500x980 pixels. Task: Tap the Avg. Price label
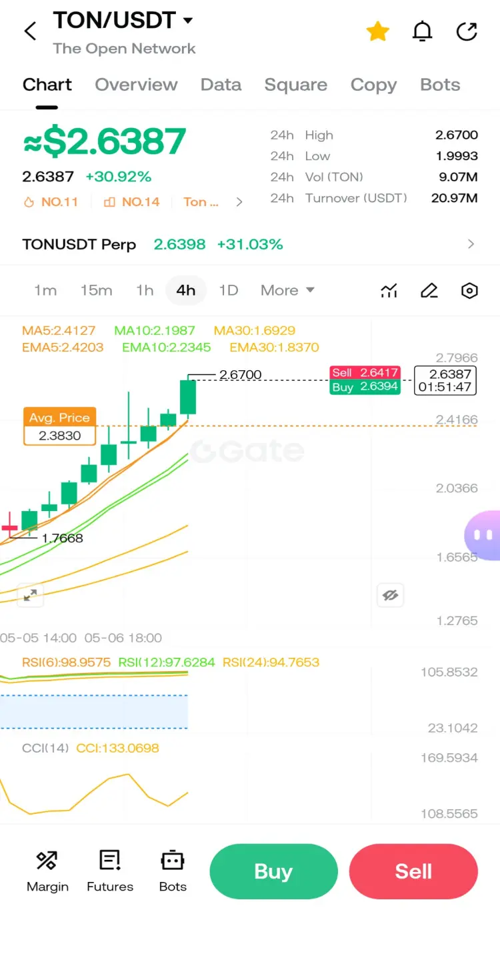[59, 418]
